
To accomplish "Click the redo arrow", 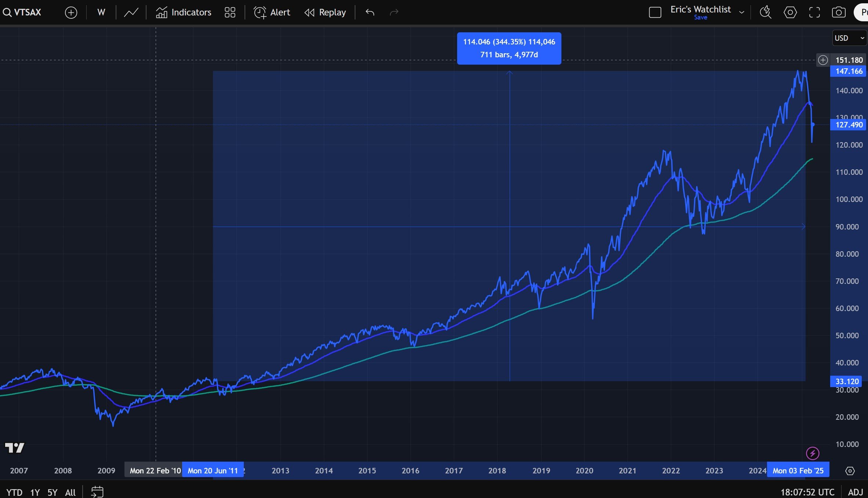I will pos(394,12).
